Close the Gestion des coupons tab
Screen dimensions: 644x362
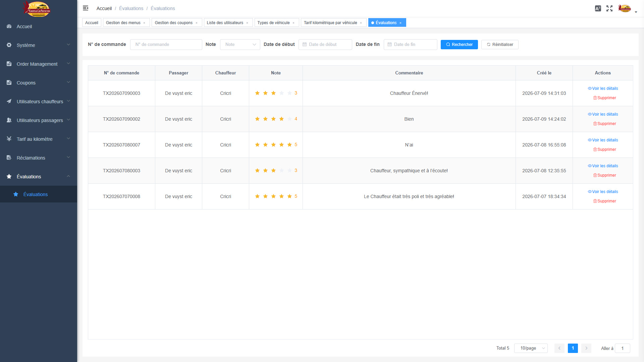pyautogui.click(x=197, y=23)
